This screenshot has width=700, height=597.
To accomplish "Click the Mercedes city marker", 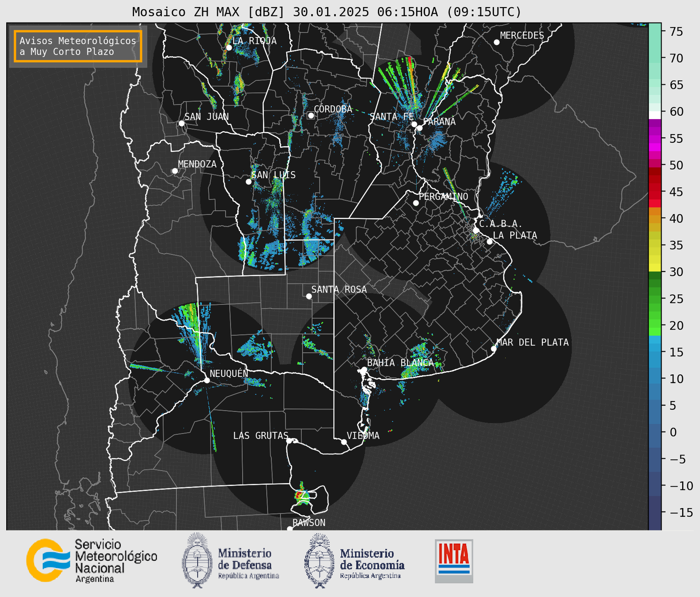I will point(497,42).
